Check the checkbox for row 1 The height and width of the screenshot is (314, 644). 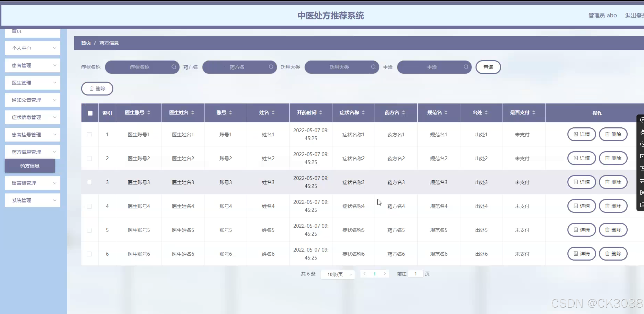(89, 135)
